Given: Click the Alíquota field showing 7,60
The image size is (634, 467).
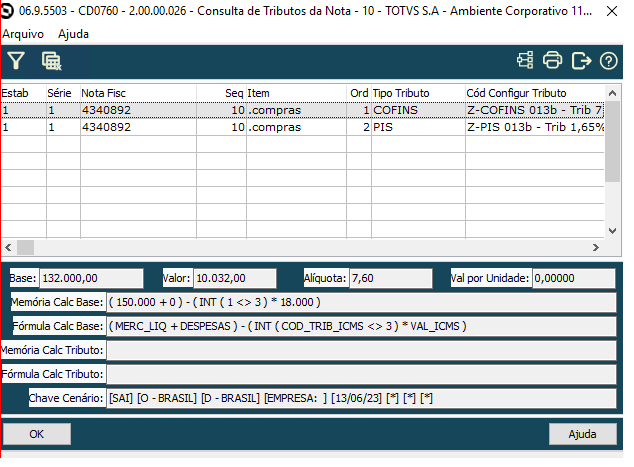Looking at the screenshot, I should pyautogui.click(x=391, y=278).
